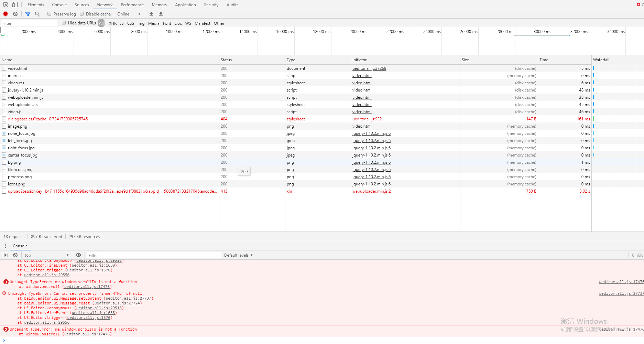Image resolution: width=644 pixels, height=344 pixels.
Task: Filter requests by XHR type
Action: click(x=112, y=23)
